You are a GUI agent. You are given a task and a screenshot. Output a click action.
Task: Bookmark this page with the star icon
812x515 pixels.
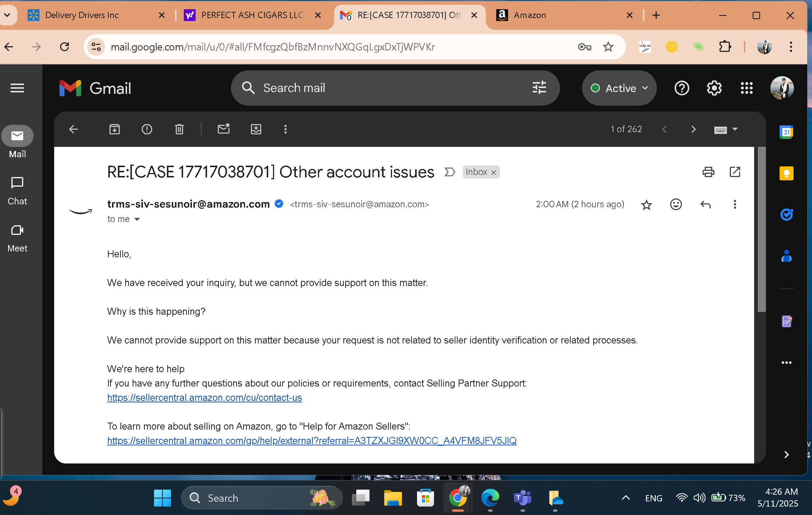[608, 47]
